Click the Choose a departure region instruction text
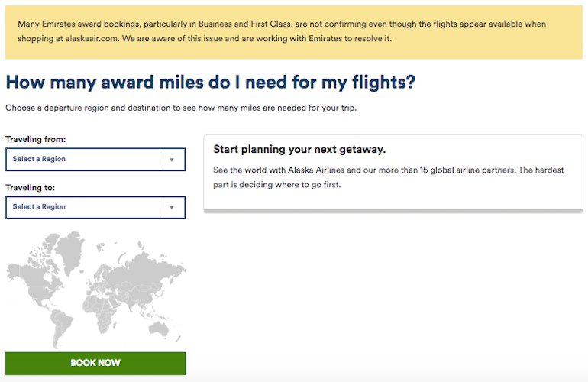 (x=181, y=108)
